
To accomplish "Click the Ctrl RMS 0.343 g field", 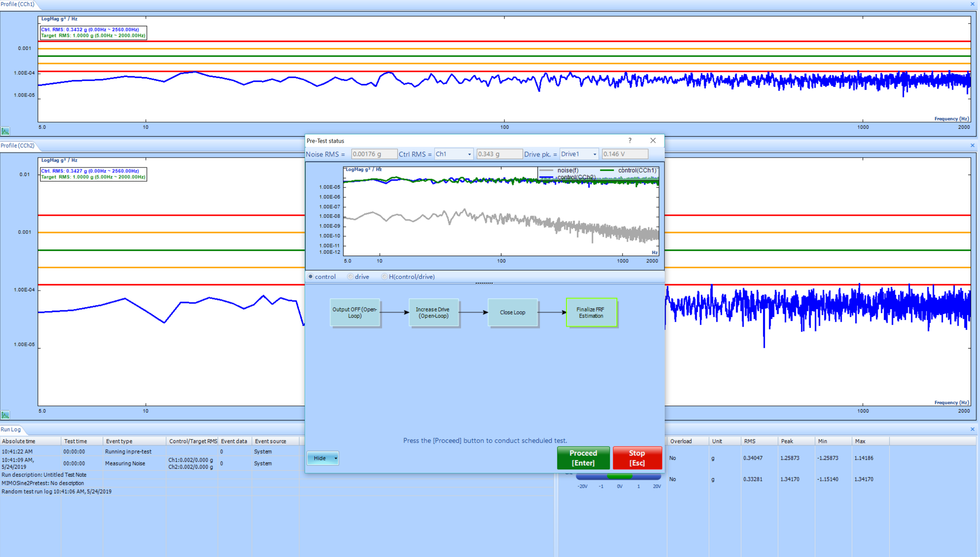I will pyautogui.click(x=499, y=154).
